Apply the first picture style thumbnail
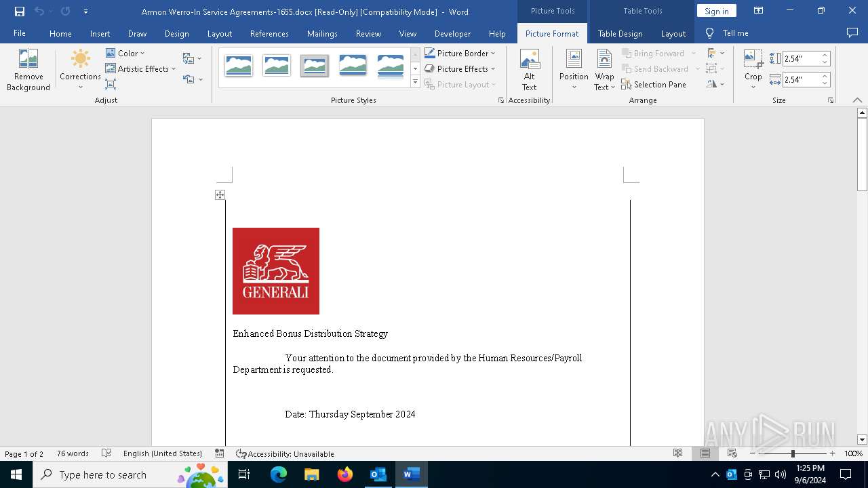This screenshot has width=868, height=488. pos(239,66)
